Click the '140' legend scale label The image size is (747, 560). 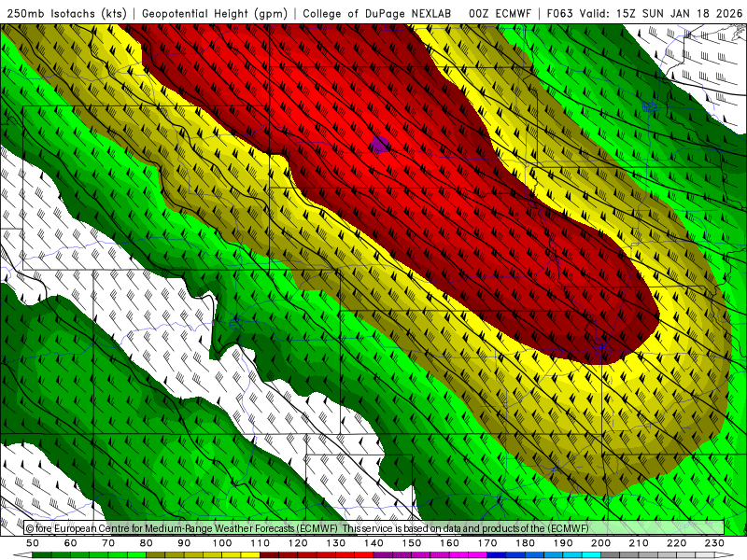374,543
